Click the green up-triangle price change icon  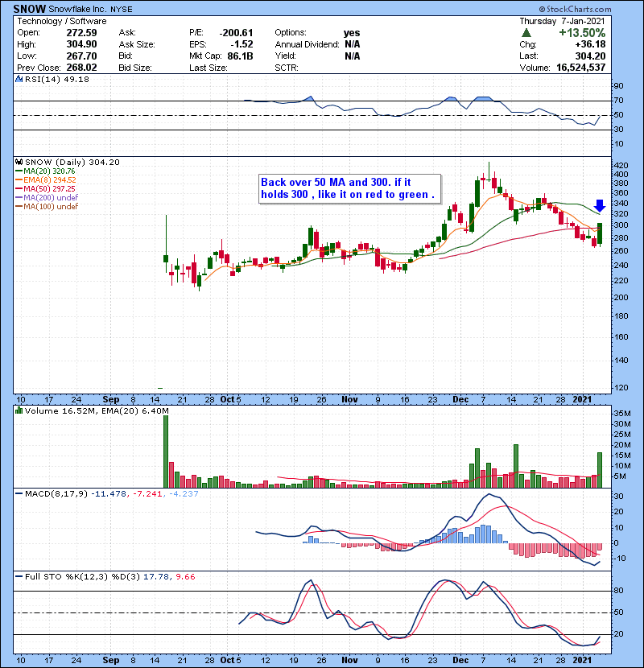526,33
